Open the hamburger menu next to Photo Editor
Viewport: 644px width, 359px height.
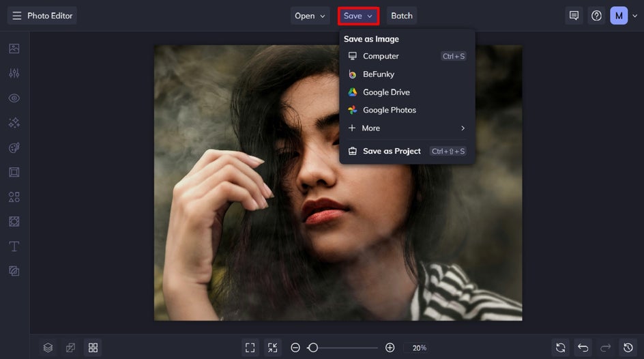click(16, 16)
